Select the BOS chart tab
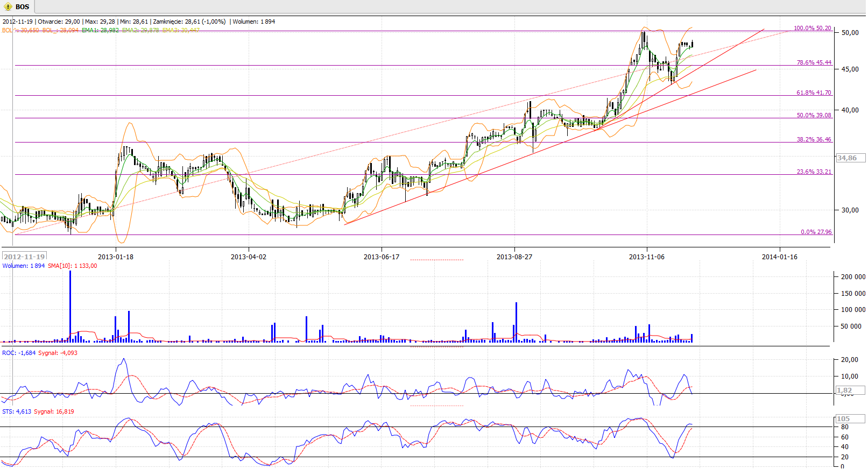The height and width of the screenshot is (469, 868). pyautogui.click(x=17, y=6)
